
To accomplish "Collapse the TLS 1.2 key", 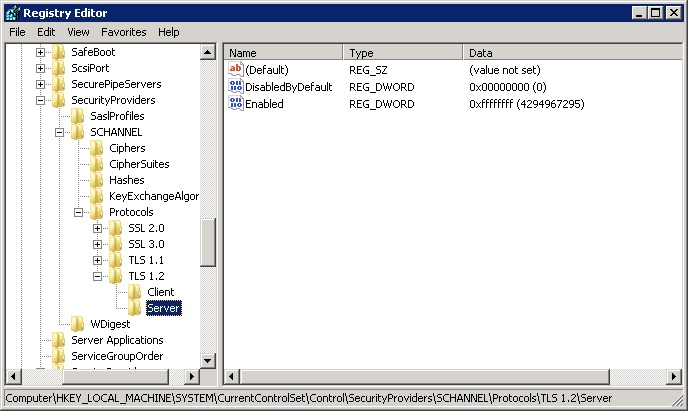I will pyautogui.click(x=98, y=276).
